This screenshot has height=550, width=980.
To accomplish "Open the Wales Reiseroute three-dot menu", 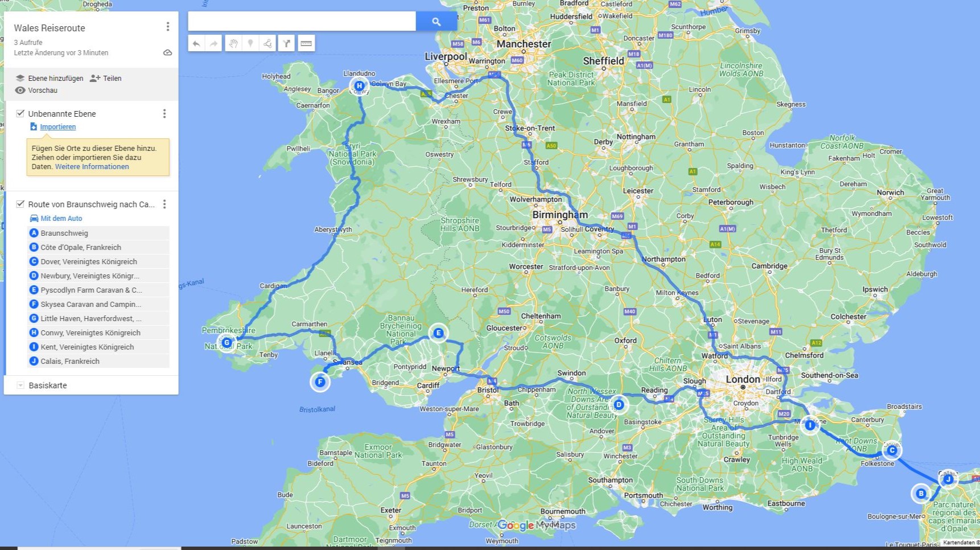I will 167,27.
